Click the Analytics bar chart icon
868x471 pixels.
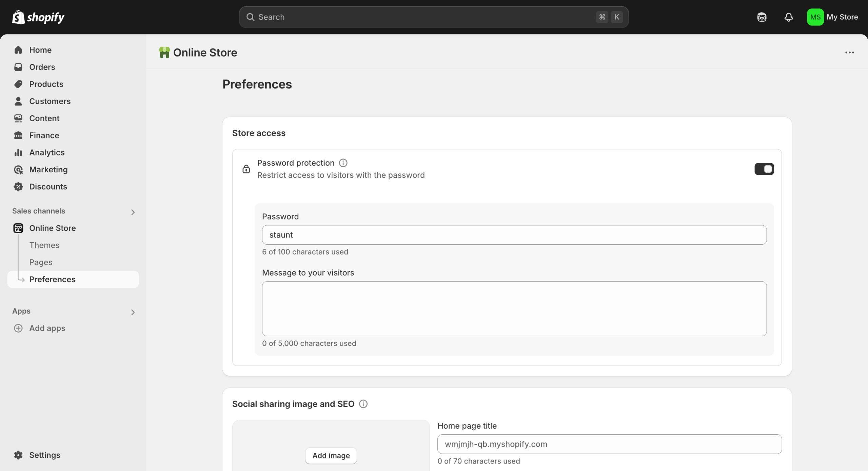[x=18, y=152]
